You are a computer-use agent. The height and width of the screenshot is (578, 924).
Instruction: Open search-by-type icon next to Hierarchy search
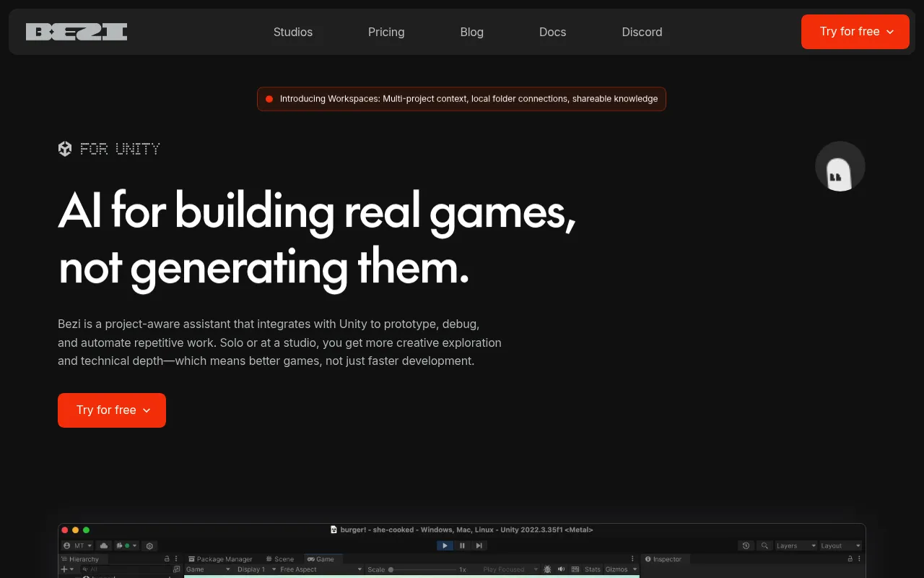(x=176, y=569)
